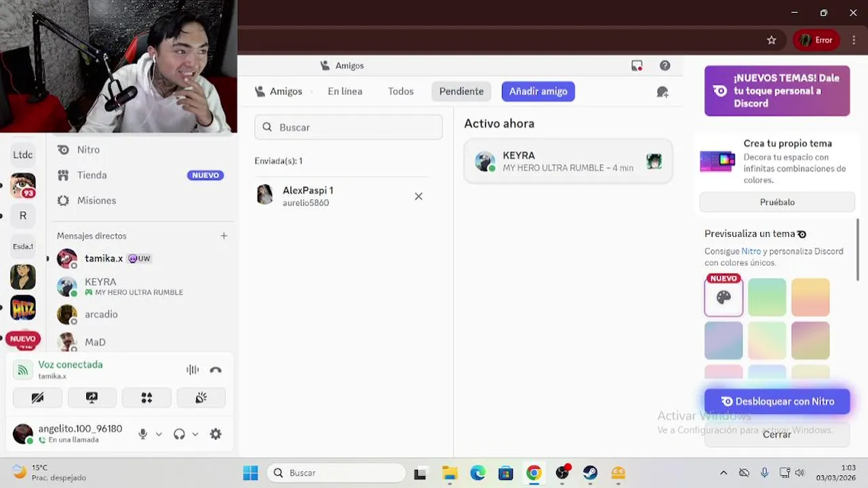Open the cartoon girl avatar server
Viewport: 868px width, 488px height.
click(x=23, y=277)
